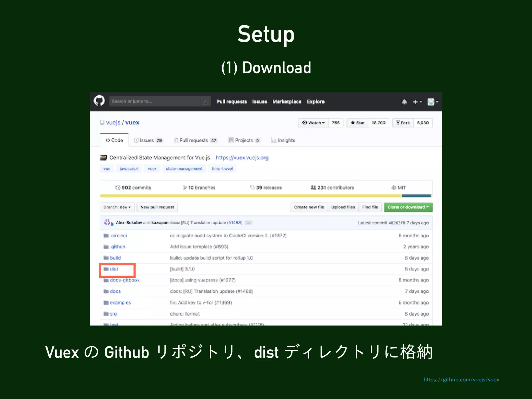Open the Branch: dev dropdown
This screenshot has width=532, height=399.
(x=117, y=207)
